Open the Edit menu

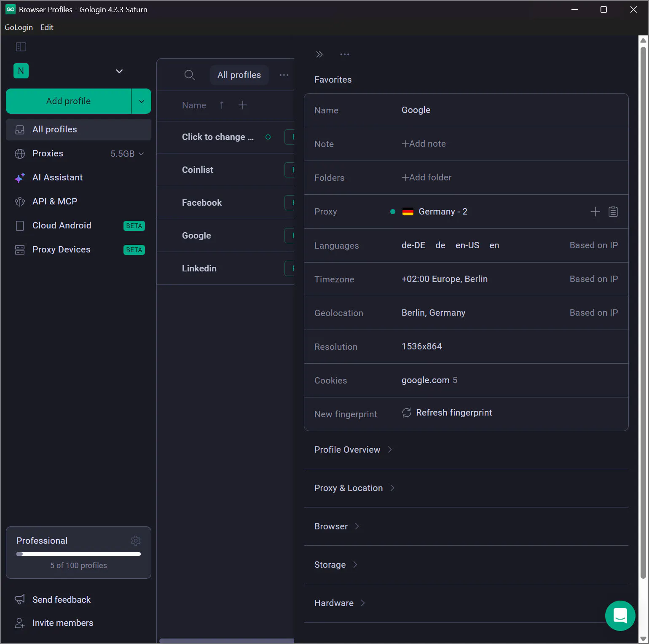[x=47, y=27]
